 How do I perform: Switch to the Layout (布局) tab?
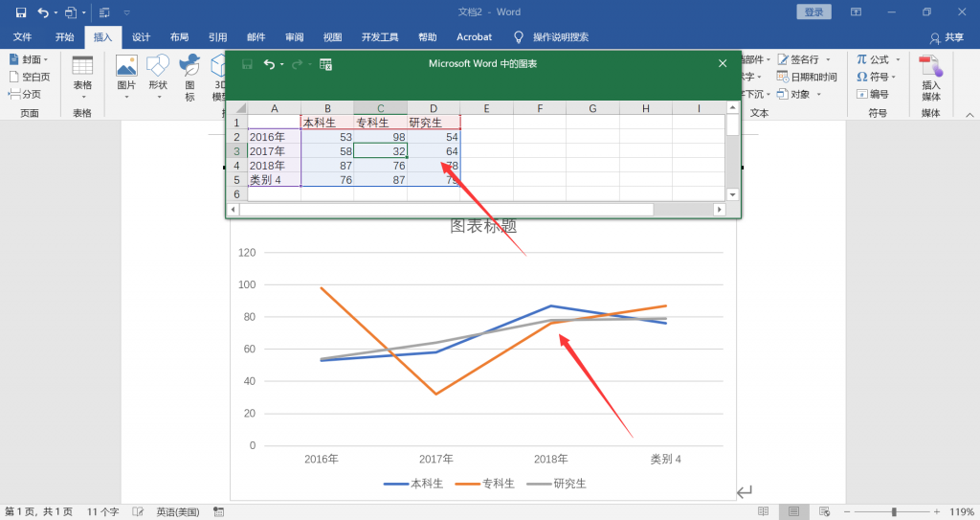179,37
